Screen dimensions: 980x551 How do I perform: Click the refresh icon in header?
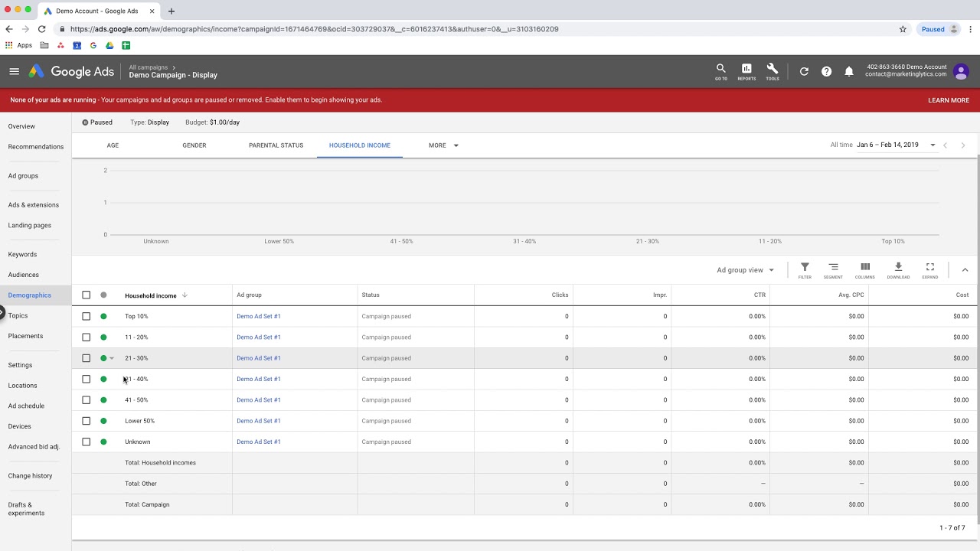point(804,71)
